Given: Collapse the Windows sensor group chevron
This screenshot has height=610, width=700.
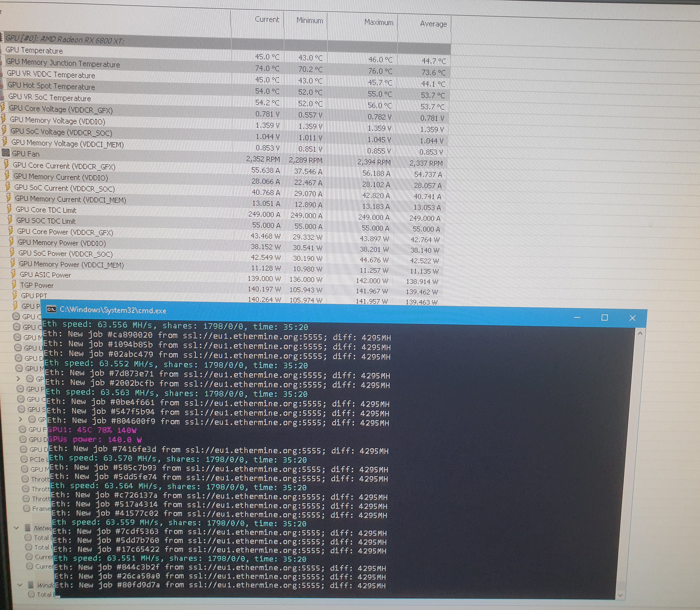Looking at the screenshot, I should (x=19, y=585).
